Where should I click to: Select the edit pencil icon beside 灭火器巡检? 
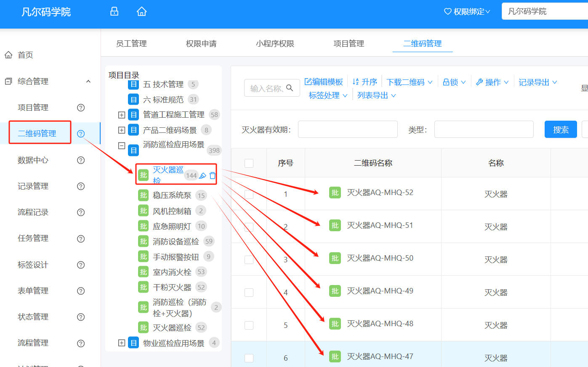point(204,175)
